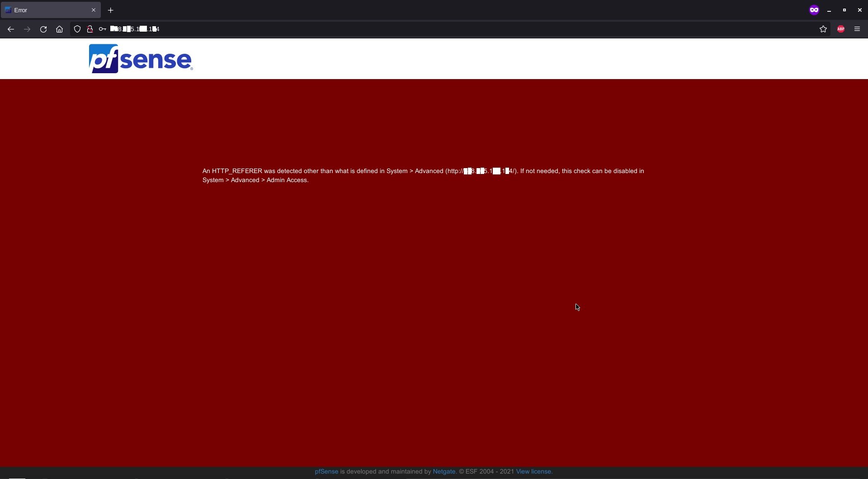868x479 pixels.
Task: Go back to the previous page
Action: [x=11, y=29]
